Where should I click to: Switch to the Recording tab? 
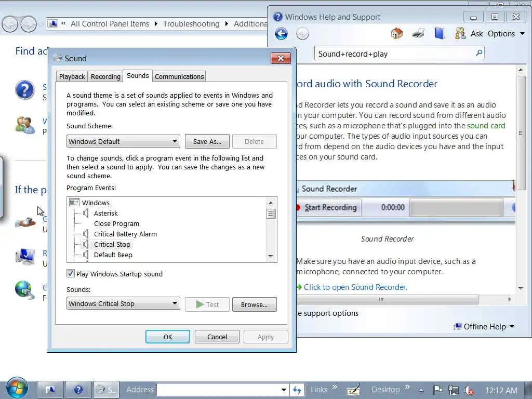point(105,76)
